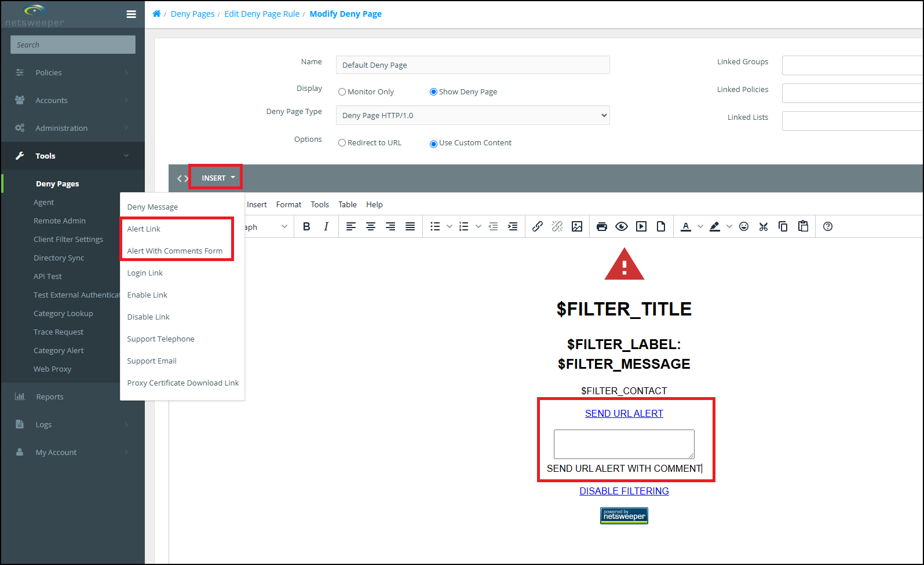Print the editor content

602,226
